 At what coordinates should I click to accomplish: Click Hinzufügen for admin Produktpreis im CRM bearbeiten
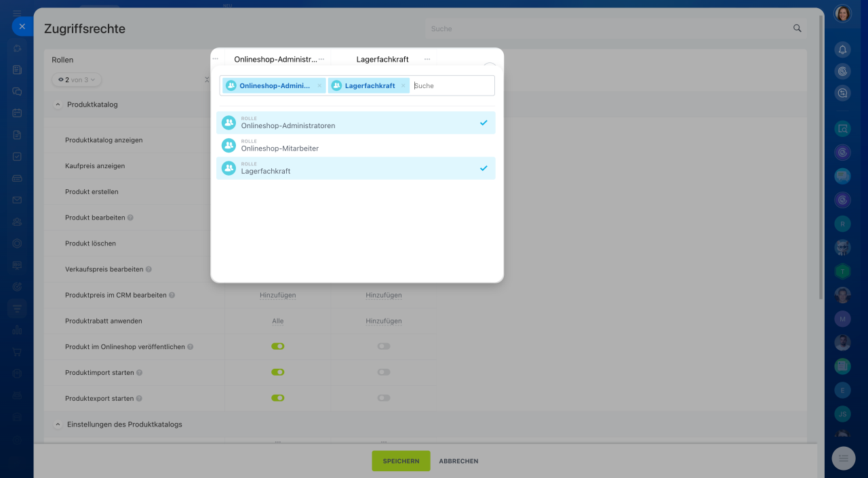[x=278, y=295]
